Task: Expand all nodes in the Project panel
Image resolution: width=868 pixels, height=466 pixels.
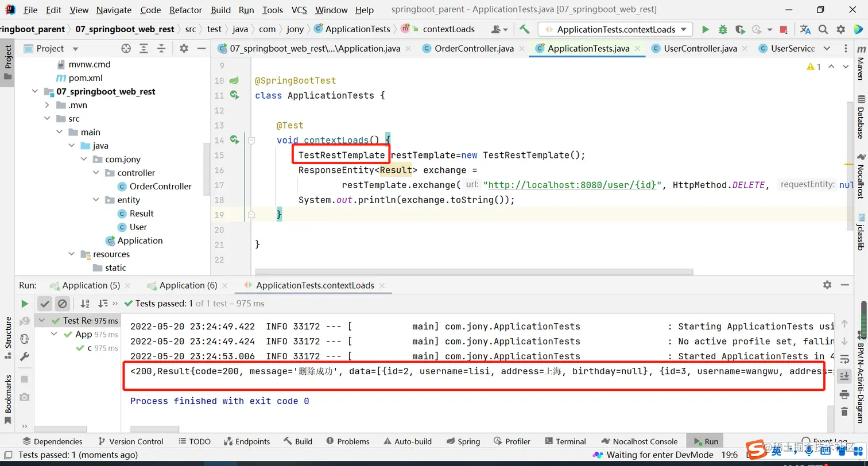Action: coord(144,48)
